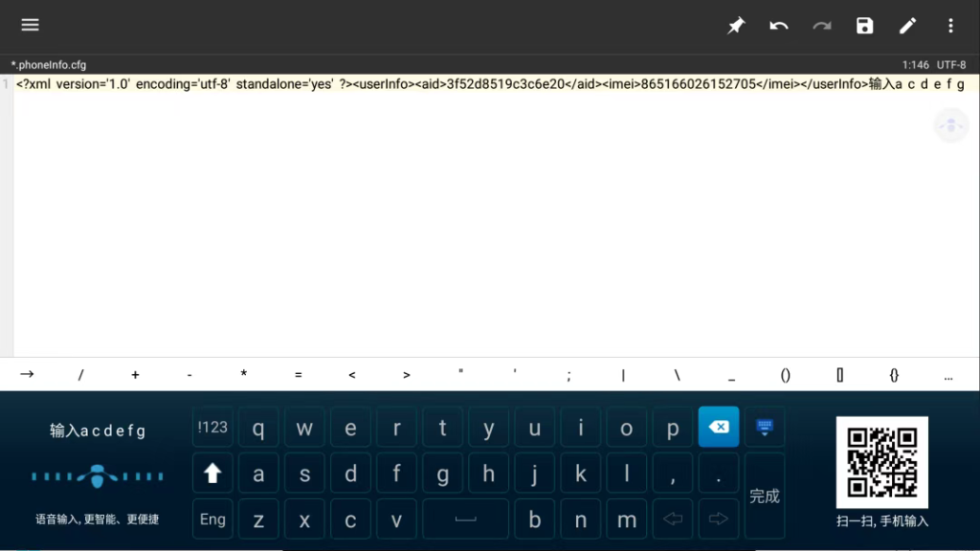Tap the a key
The height and width of the screenshot is (551, 980).
coord(258,474)
